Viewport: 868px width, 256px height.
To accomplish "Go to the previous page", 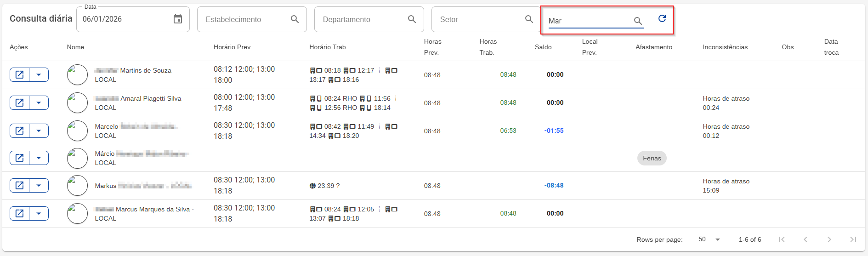I will [806, 239].
